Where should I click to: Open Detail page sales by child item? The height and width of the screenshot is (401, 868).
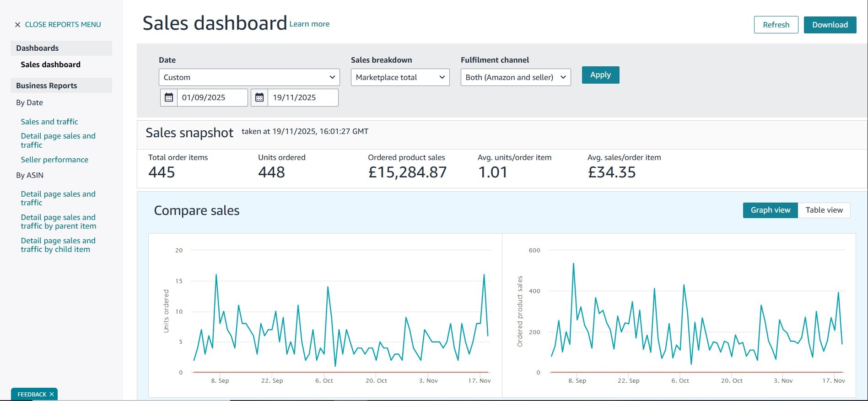click(58, 245)
